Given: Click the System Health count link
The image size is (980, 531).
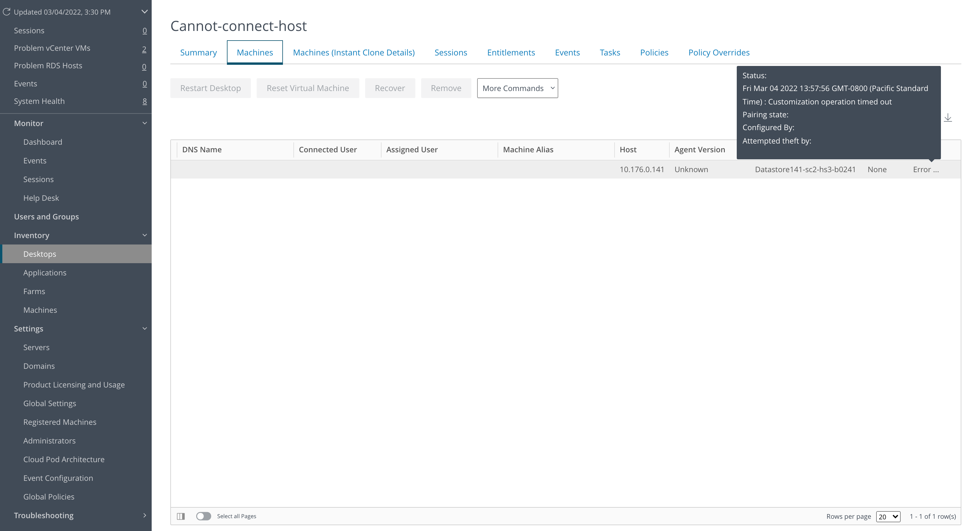Looking at the screenshot, I should 145,101.
